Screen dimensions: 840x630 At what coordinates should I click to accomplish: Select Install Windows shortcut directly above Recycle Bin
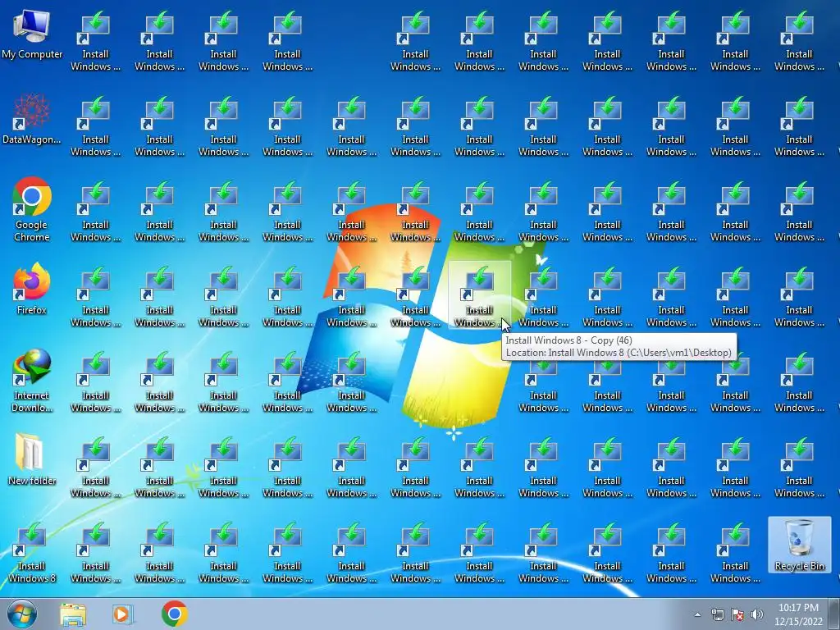click(x=799, y=467)
